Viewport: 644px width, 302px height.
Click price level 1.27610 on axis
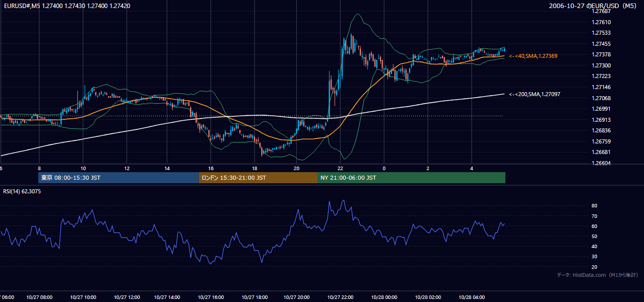point(601,22)
